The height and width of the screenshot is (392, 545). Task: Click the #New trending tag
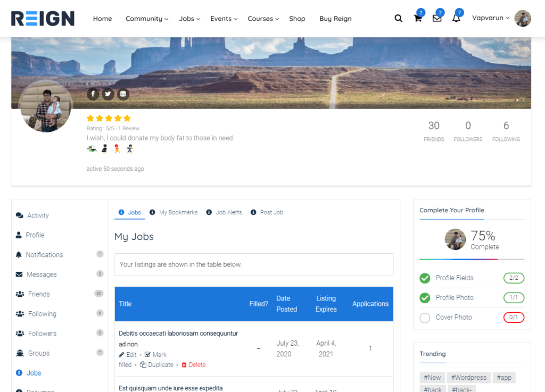point(432,378)
